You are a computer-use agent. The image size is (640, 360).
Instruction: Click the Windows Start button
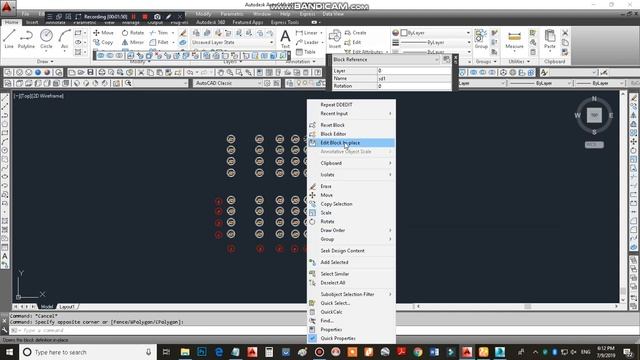click(x=9, y=352)
